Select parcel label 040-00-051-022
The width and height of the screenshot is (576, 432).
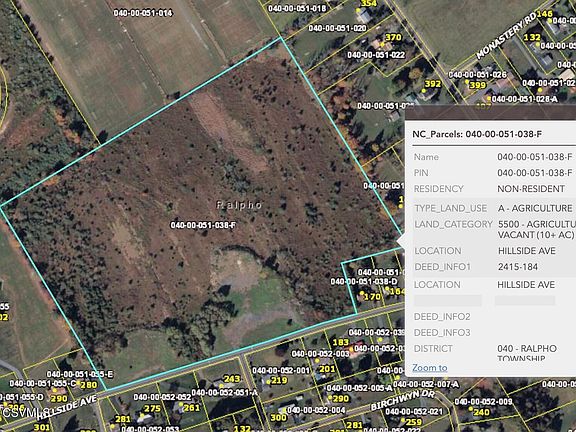376,55
